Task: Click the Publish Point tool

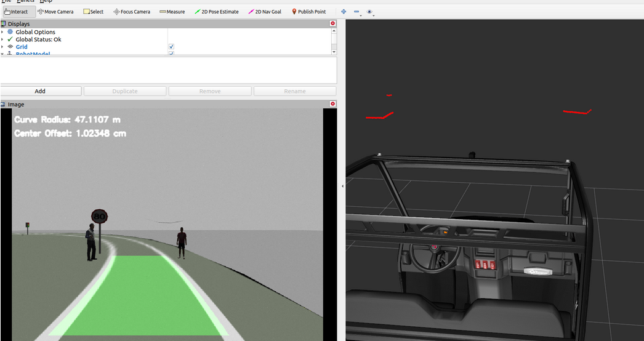Action: coord(308,12)
